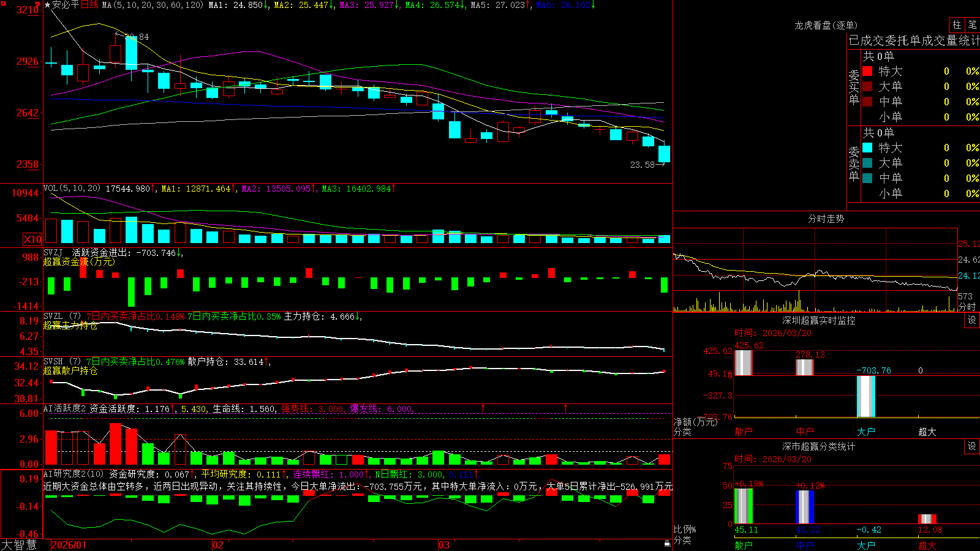
Task: Click the 委买单 section label
Action: (854, 88)
